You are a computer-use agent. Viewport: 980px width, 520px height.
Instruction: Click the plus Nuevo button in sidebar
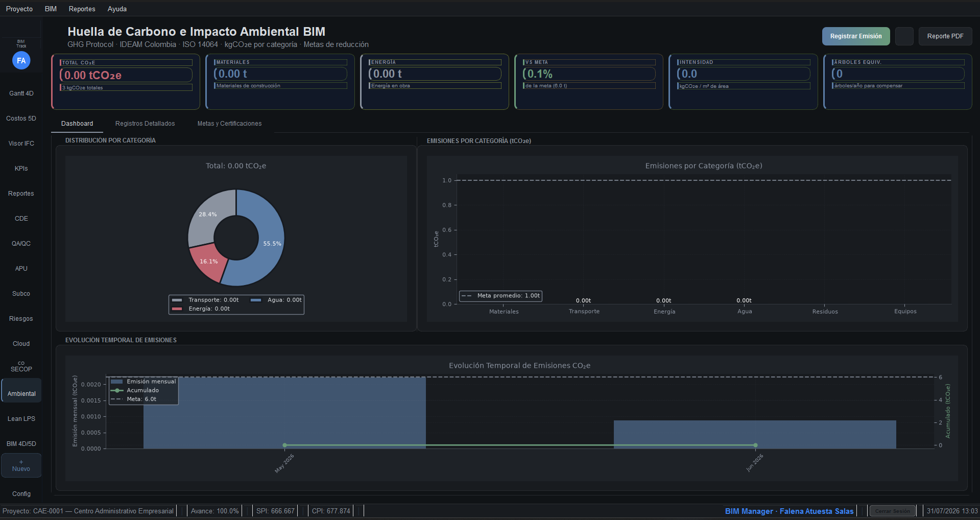pos(21,465)
